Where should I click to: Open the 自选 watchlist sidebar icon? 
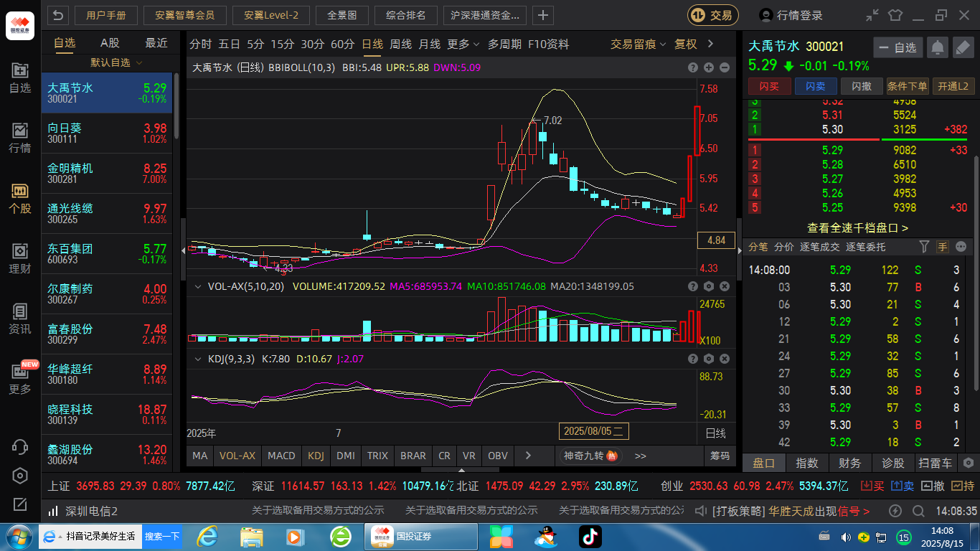point(20,78)
